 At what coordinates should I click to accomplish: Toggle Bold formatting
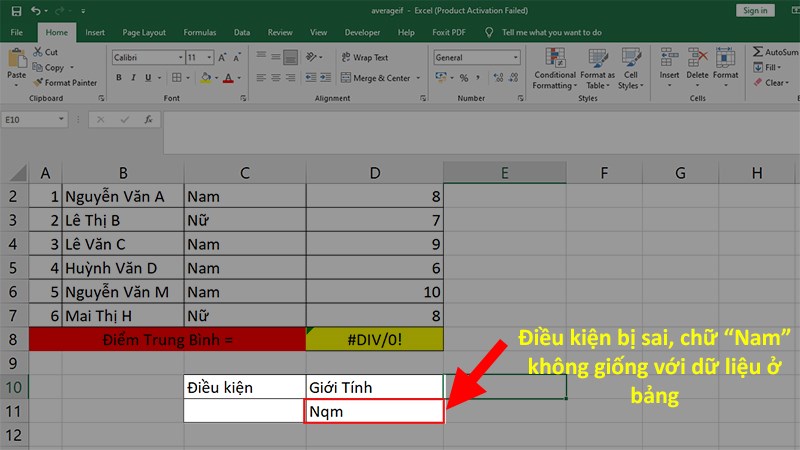[x=119, y=78]
